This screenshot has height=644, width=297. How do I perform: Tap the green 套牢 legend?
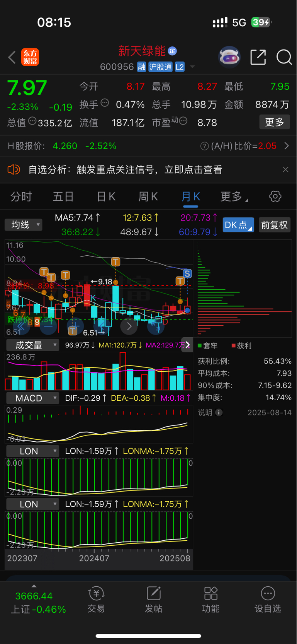208,346
